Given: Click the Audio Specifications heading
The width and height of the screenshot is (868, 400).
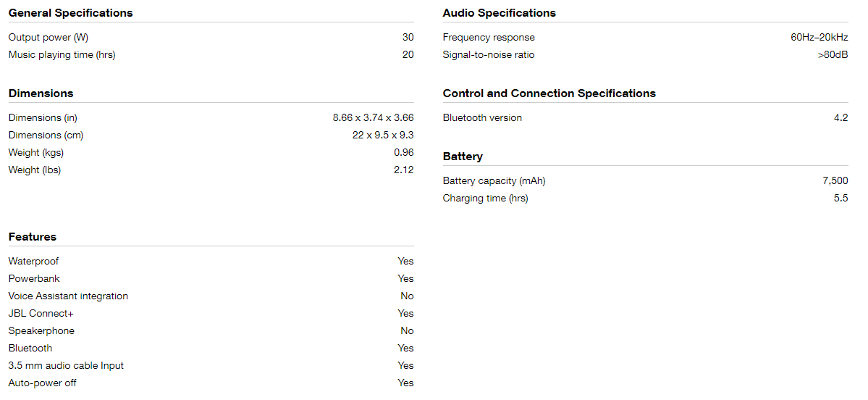Looking at the screenshot, I should click(x=500, y=13).
